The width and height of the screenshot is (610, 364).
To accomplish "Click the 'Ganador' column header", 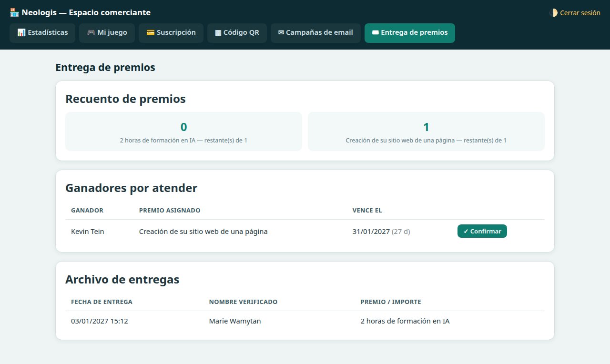I will (x=87, y=211).
